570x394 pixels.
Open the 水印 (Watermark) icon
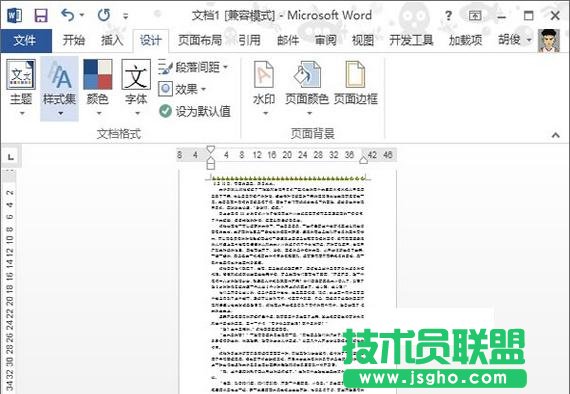[x=264, y=75]
